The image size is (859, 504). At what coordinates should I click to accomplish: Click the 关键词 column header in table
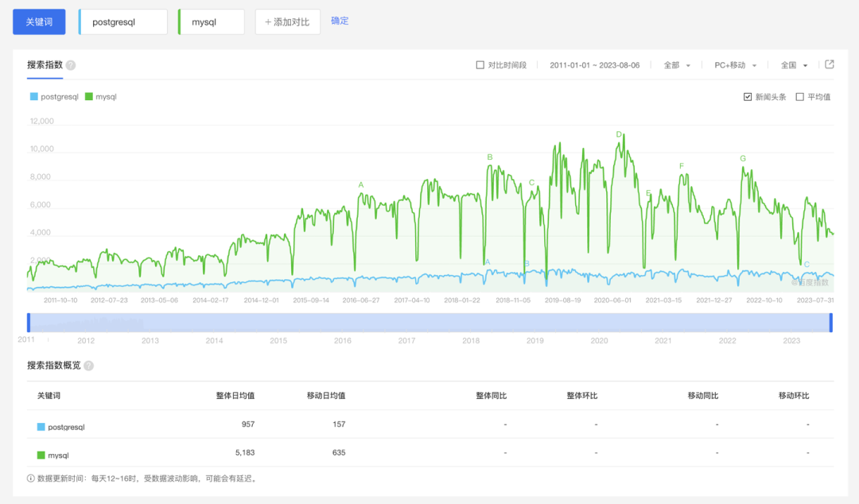click(x=49, y=396)
